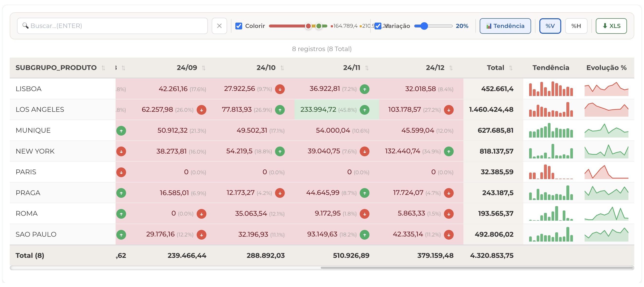Sort by 24/09 column arrows

[x=204, y=68]
